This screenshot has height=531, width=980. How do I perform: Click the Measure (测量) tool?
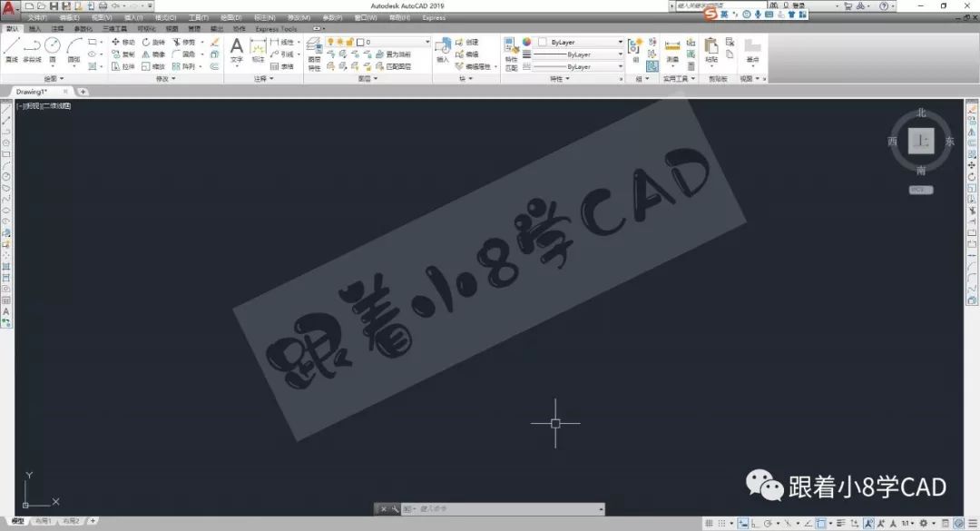coord(672,50)
